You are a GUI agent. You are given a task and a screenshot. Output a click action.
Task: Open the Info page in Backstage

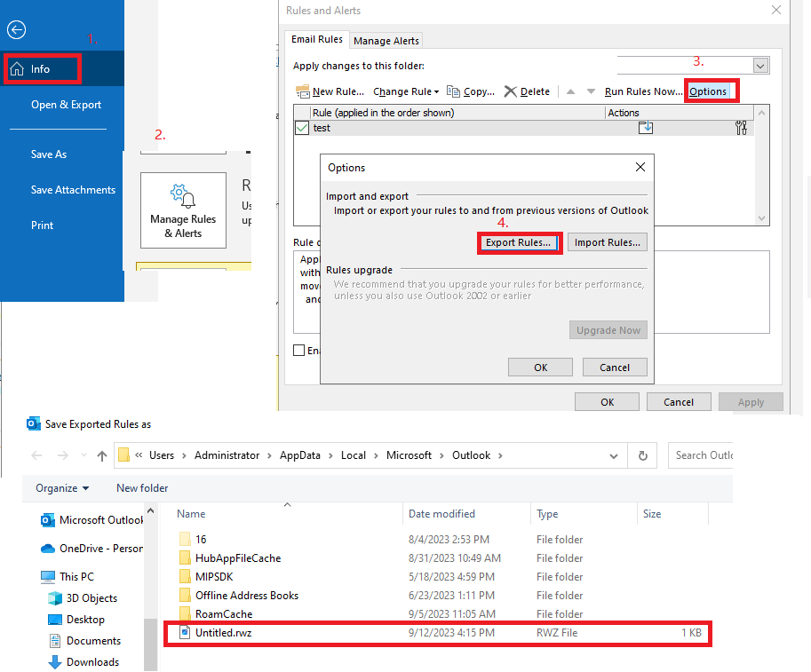62,68
